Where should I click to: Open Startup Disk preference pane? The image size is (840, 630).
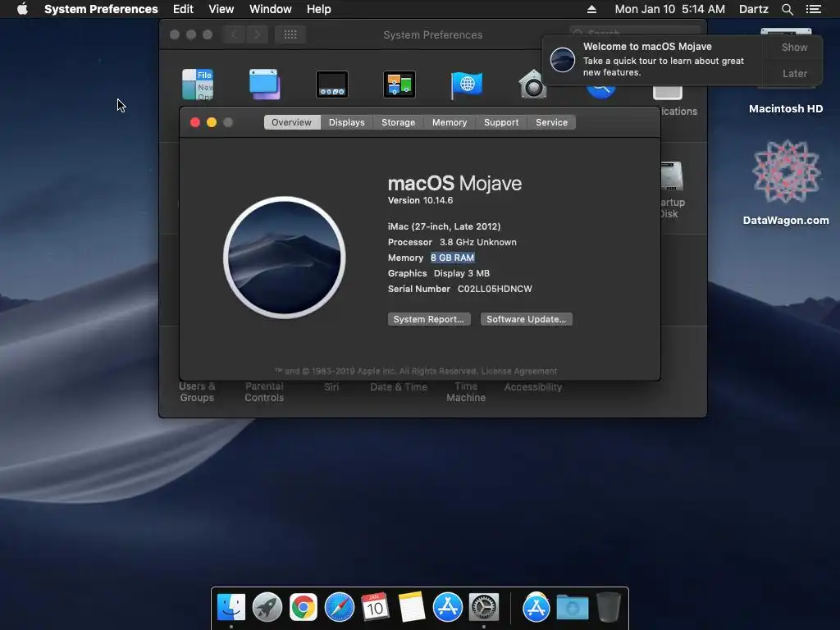click(672, 189)
